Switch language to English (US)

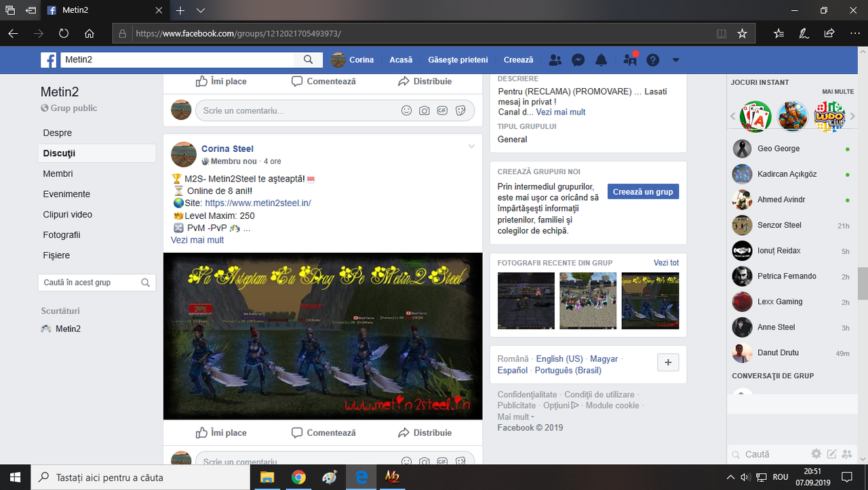[559, 359]
